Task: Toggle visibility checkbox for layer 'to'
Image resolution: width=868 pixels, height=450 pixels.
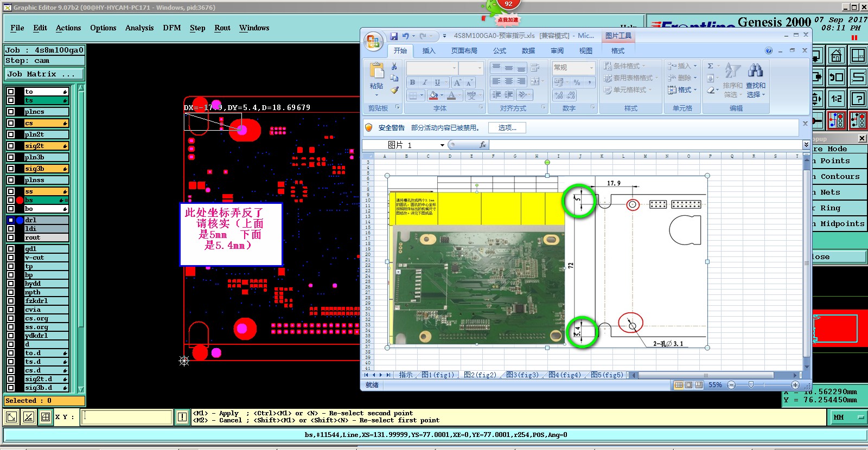Action: tap(11, 92)
